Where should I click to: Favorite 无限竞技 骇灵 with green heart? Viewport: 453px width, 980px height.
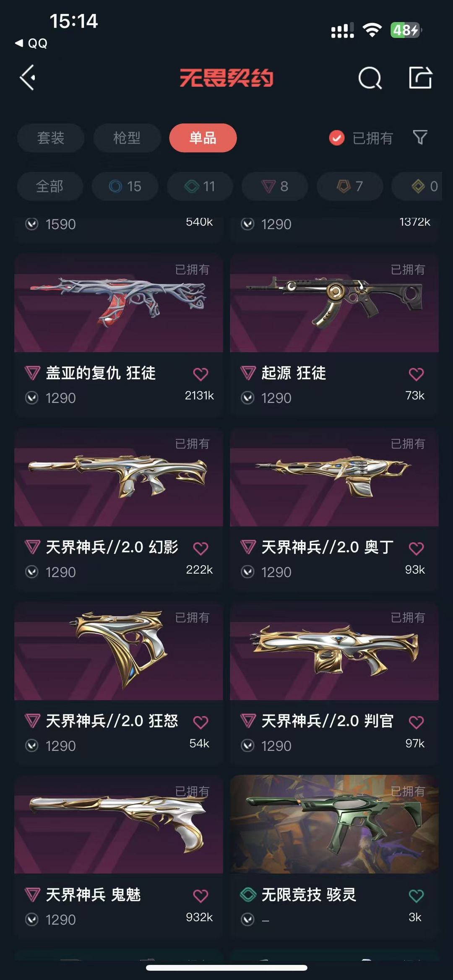[416, 896]
